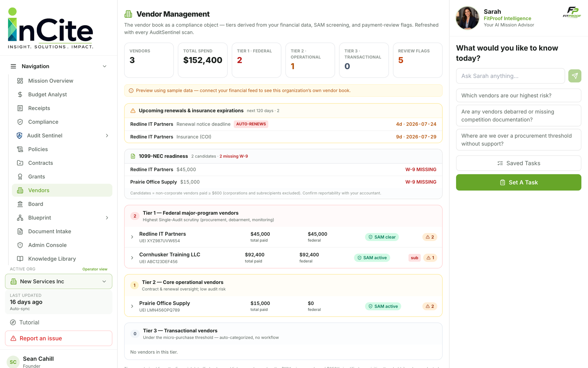Click the Total Spend stat card
The image size is (588, 368).
coord(202,60)
